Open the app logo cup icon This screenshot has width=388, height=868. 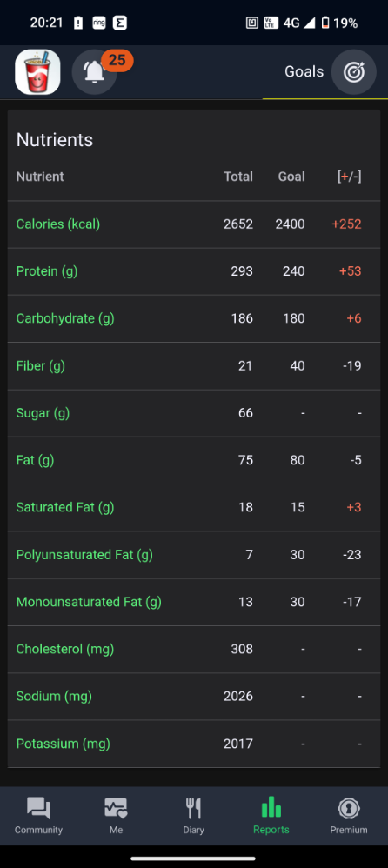tap(37, 72)
